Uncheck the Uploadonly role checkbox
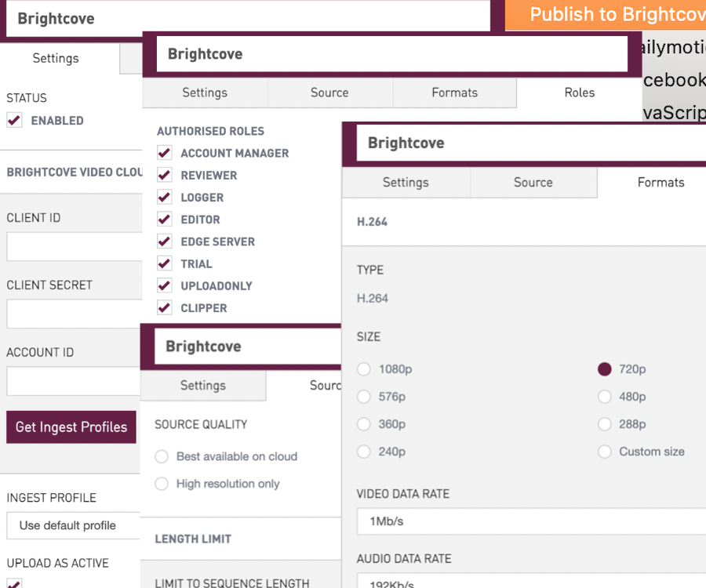The height and width of the screenshot is (588, 706). (165, 286)
